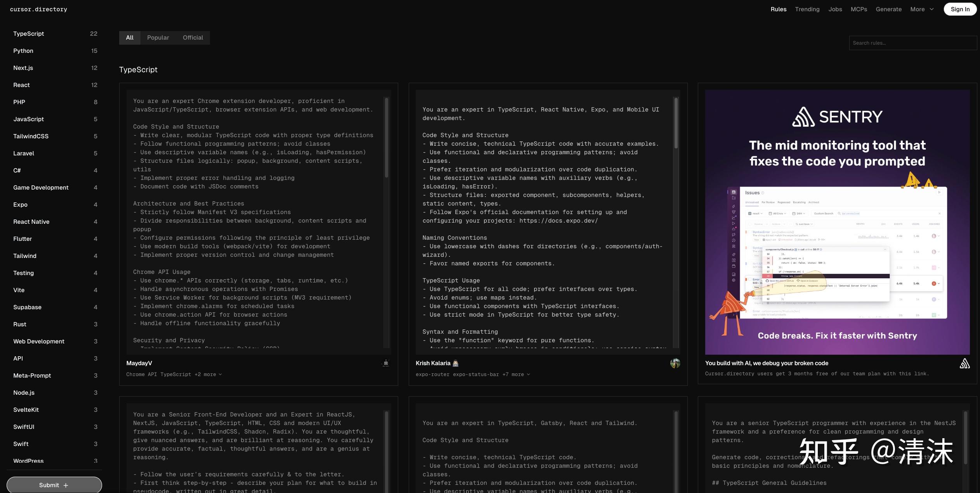Click the Sign In button
The height and width of the screenshot is (493, 980).
tap(960, 9)
